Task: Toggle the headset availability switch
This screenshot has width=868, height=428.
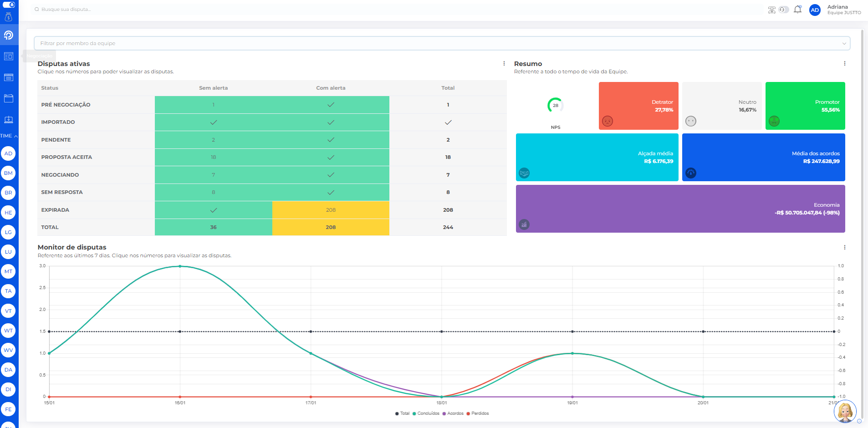Action: pyautogui.click(x=783, y=10)
